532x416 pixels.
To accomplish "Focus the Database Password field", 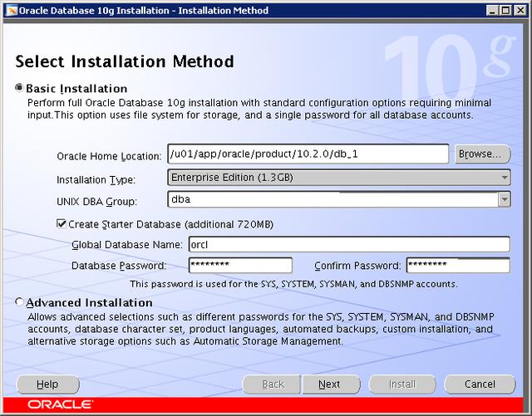I will (x=240, y=265).
